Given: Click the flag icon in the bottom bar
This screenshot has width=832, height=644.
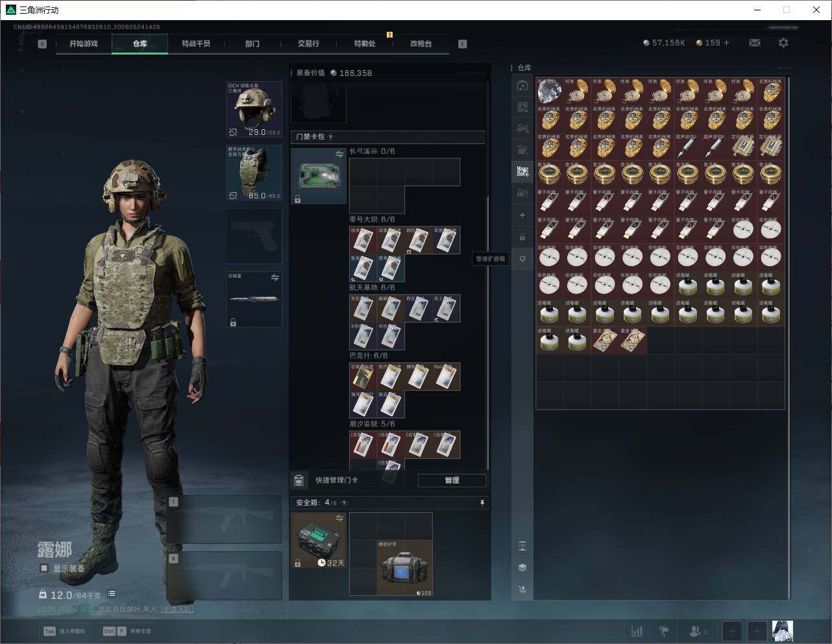Looking at the screenshot, I should 663,630.
